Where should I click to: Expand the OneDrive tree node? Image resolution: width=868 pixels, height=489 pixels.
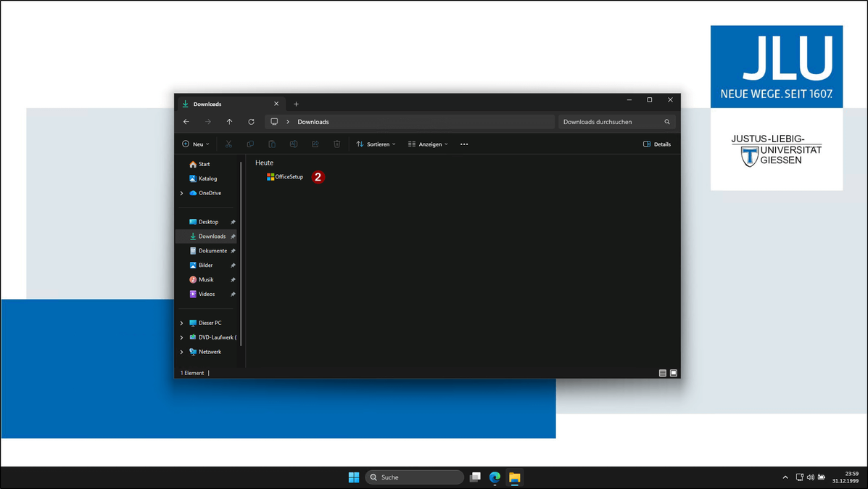181,193
